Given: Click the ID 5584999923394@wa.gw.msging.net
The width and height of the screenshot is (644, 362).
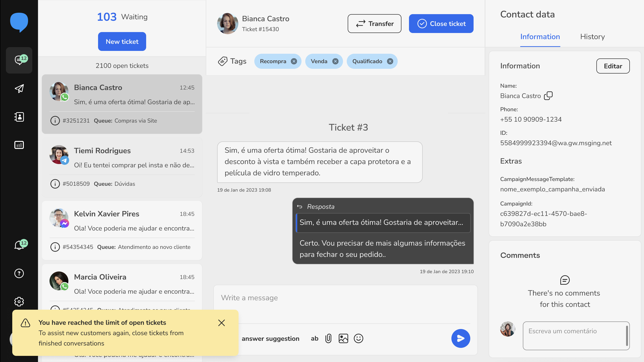Looking at the screenshot, I should coord(556,143).
